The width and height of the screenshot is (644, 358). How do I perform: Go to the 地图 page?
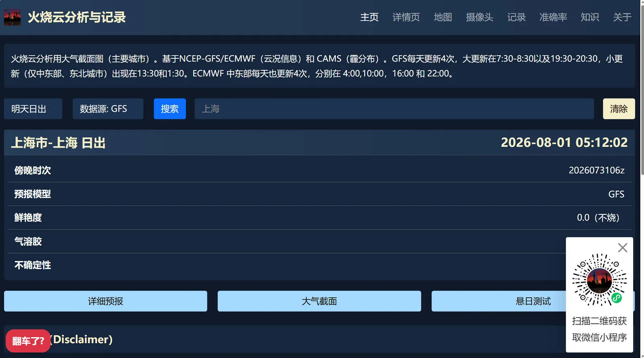point(443,17)
